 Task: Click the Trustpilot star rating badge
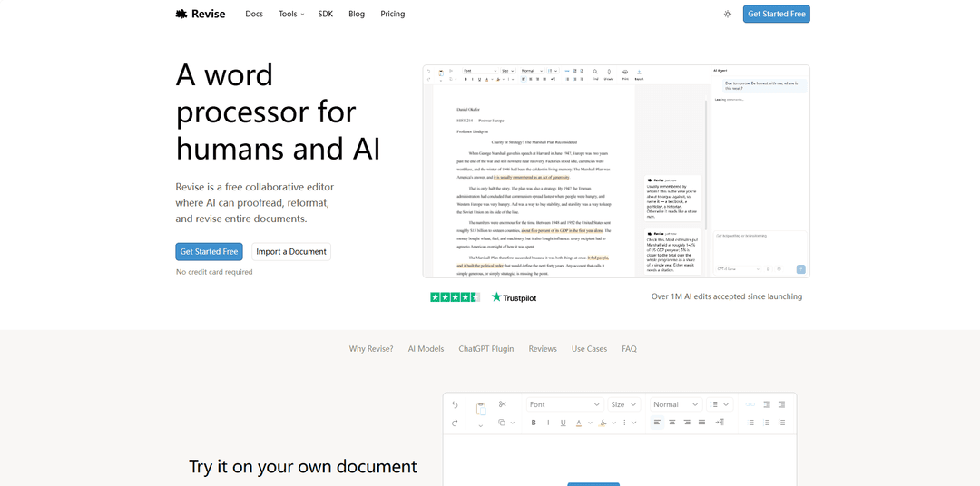pyautogui.click(x=455, y=297)
